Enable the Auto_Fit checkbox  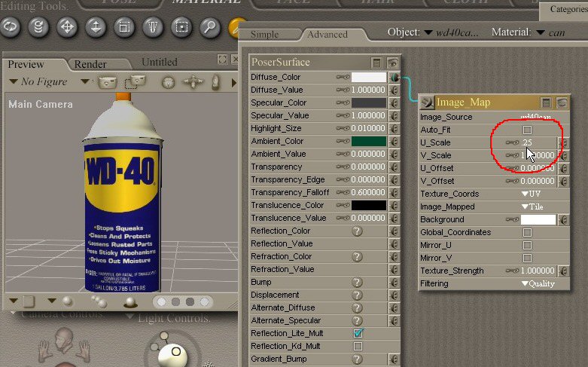527,130
